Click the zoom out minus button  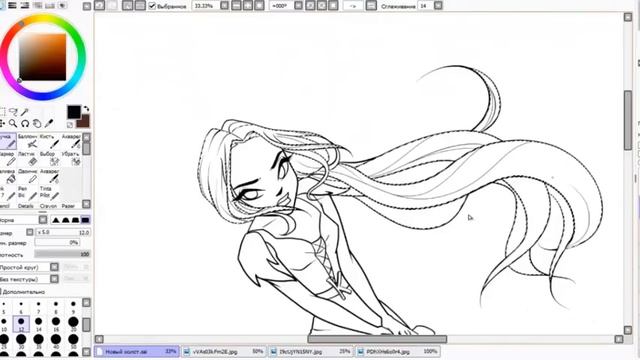point(236,6)
